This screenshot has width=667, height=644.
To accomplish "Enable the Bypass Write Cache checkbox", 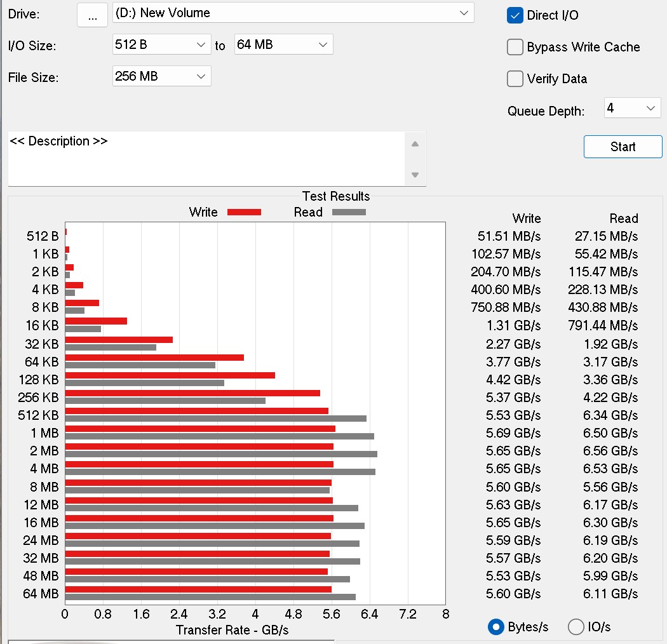I will pyautogui.click(x=515, y=47).
